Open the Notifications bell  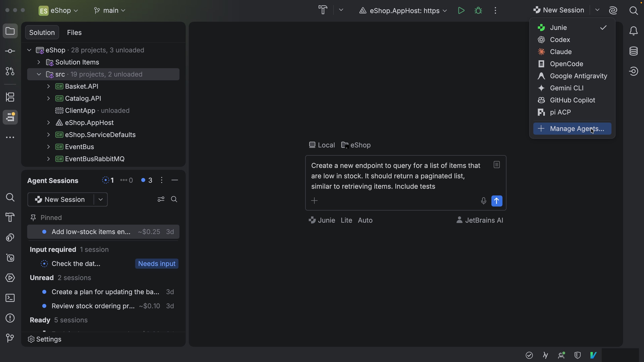coord(633,31)
